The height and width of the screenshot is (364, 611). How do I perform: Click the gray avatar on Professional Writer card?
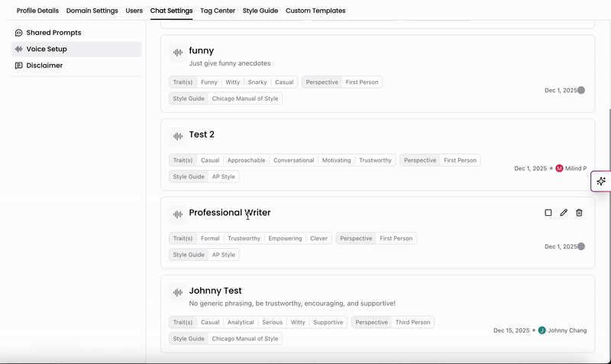tap(581, 246)
